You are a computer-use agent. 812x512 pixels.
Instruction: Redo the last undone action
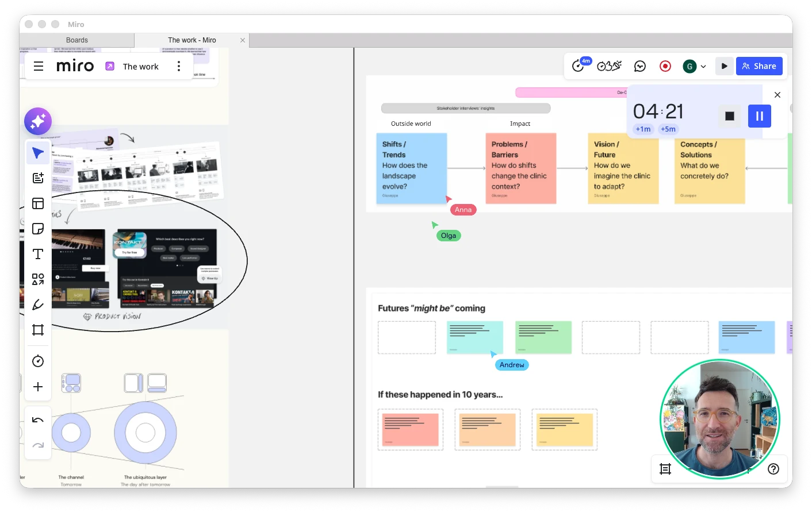coord(38,445)
